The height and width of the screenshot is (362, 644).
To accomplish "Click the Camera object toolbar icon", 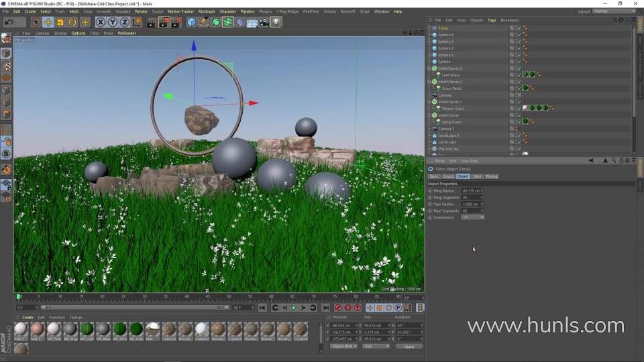I will [x=264, y=22].
